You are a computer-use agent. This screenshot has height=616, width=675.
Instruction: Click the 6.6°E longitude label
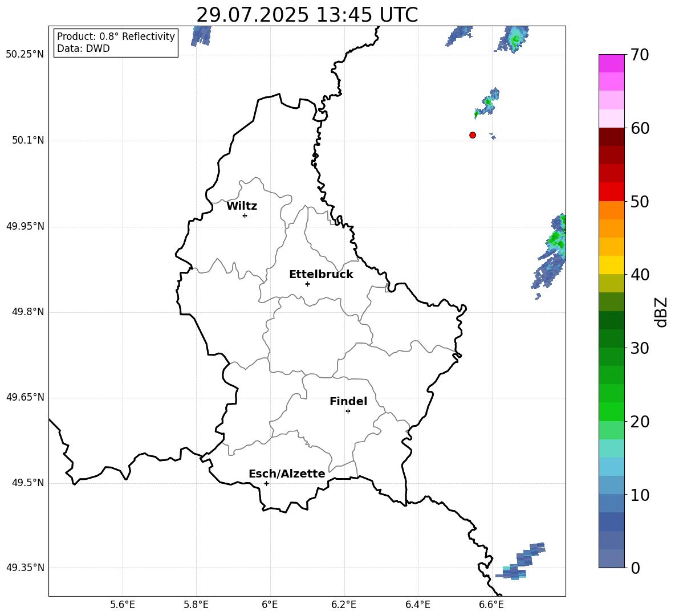(x=491, y=605)
